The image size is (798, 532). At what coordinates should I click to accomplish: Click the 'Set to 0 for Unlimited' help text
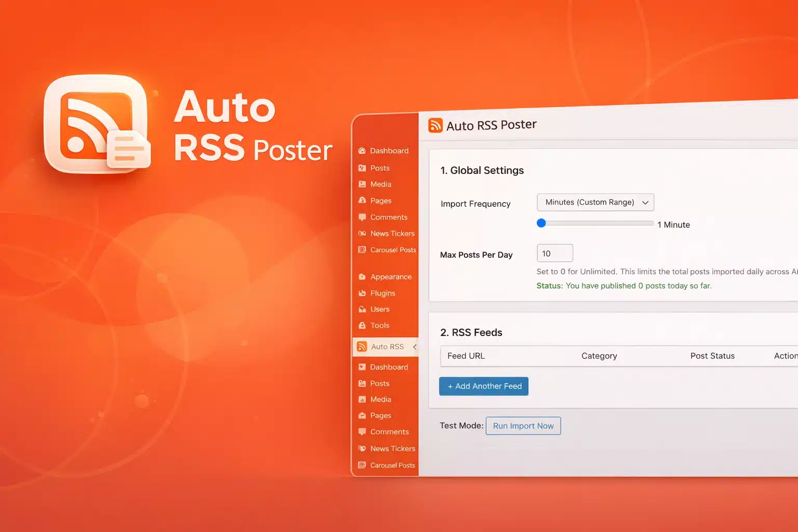coord(667,271)
